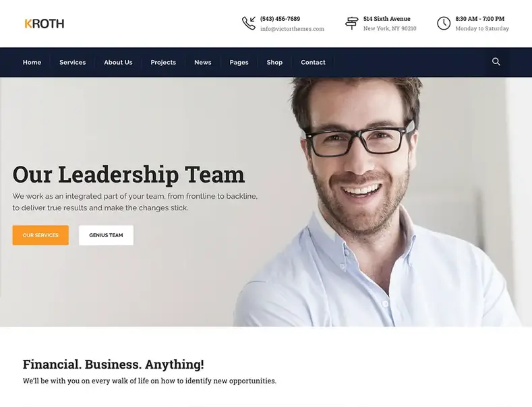Open the Projects menu item
This screenshot has width=532, height=407.
coord(163,63)
